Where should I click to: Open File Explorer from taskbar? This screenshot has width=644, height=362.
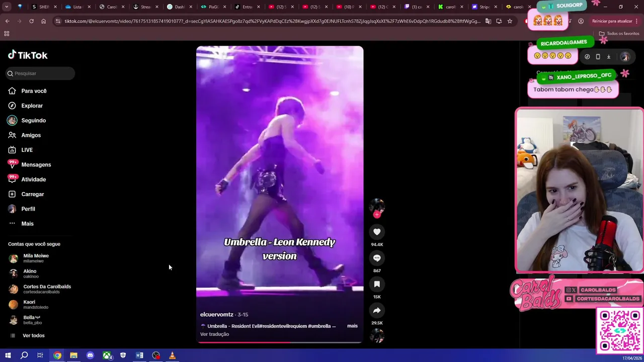(x=73, y=355)
